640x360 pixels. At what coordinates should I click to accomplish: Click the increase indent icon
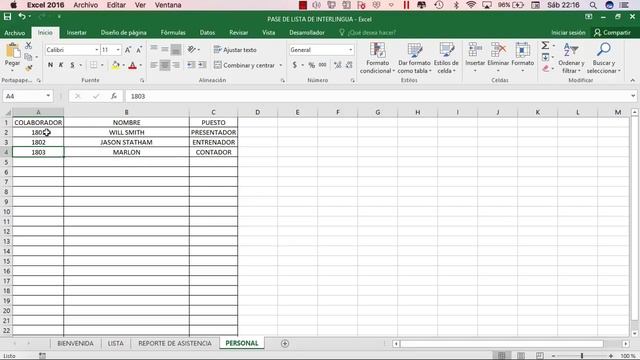202,65
